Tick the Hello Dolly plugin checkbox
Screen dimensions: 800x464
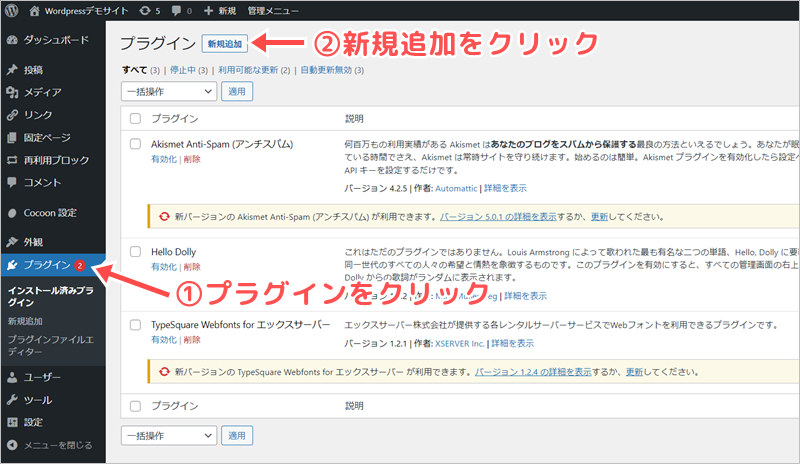click(136, 252)
